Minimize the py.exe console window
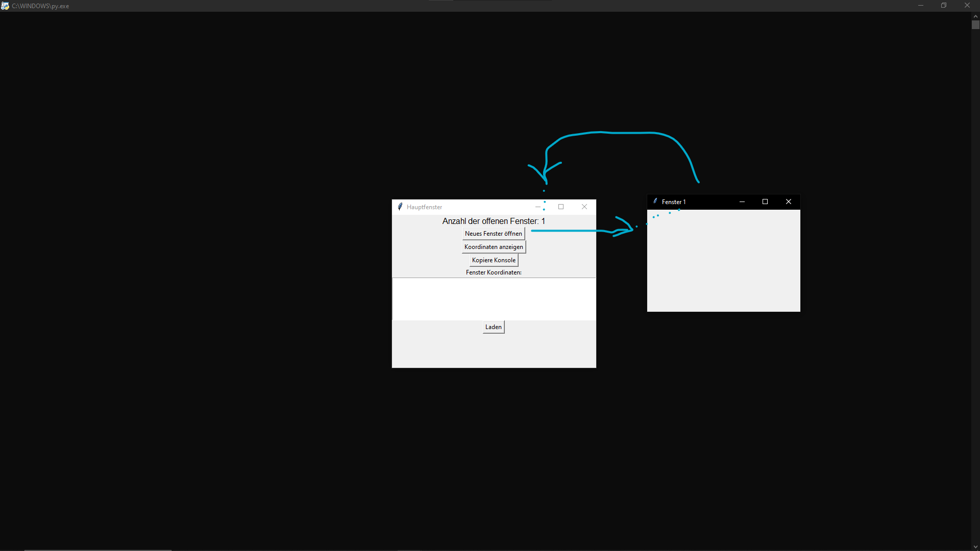The width and height of the screenshot is (980, 551). pyautogui.click(x=920, y=6)
